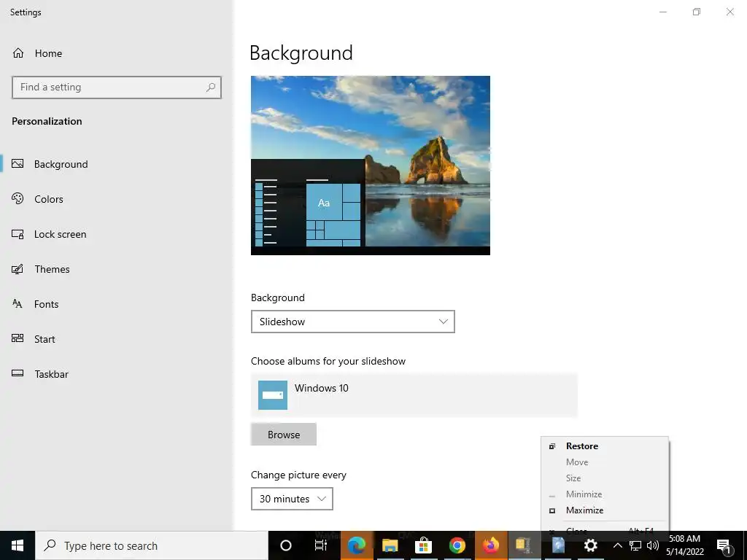Switch to the yellow notes app on taskbar
Image resolution: width=747 pixels, height=560 pixels.
click(524, 545)
